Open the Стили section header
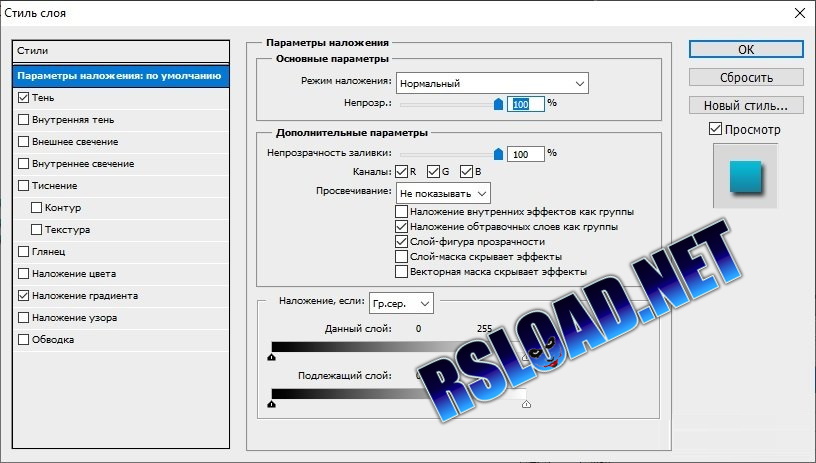Image resolution: width=816 pixels, height=463 pixels. 121,51
